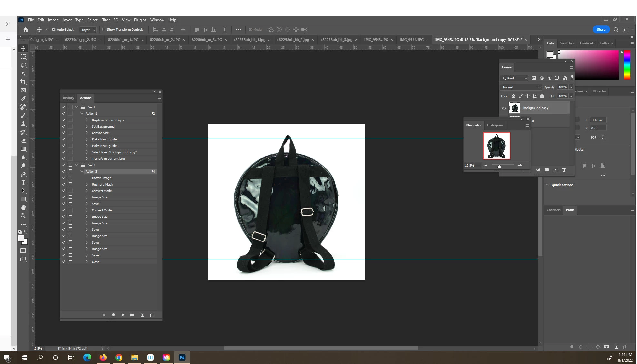
Task: Switch to the History tab
Action: [68, 98]
